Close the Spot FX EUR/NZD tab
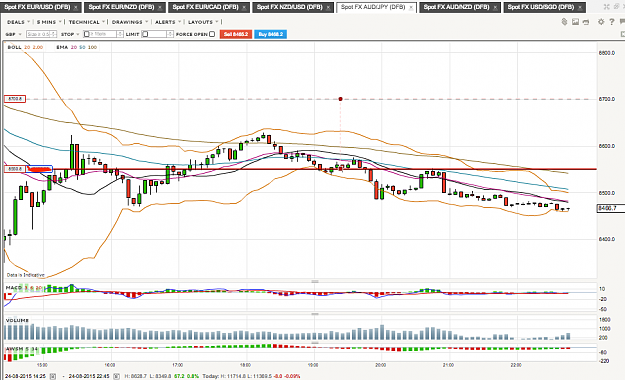The height and width of the screenshot is (380, 625). click(x=160, y=8)
